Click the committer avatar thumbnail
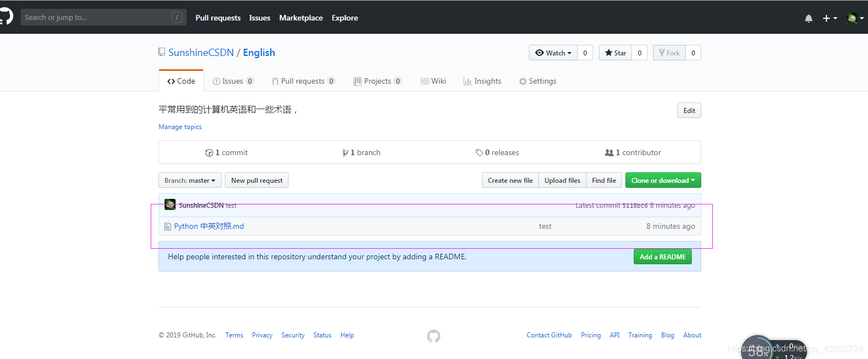Image resolution: width=868 pixels, height=359 pixels. coord(170,204)
